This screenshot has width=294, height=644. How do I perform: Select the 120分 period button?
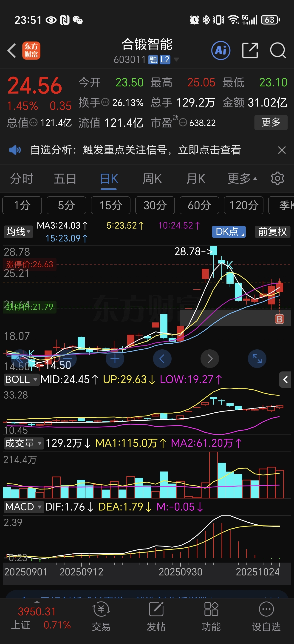point(244,205)
